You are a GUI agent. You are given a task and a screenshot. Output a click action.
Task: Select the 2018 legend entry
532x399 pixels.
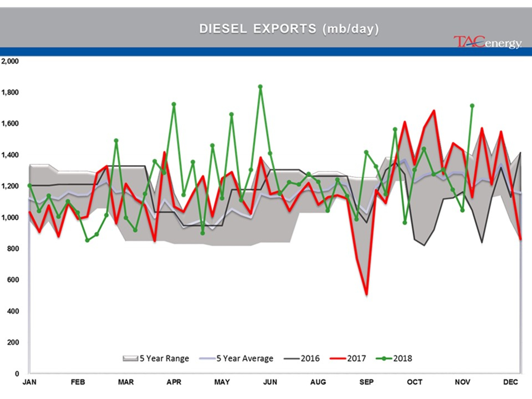pos(394,358)
